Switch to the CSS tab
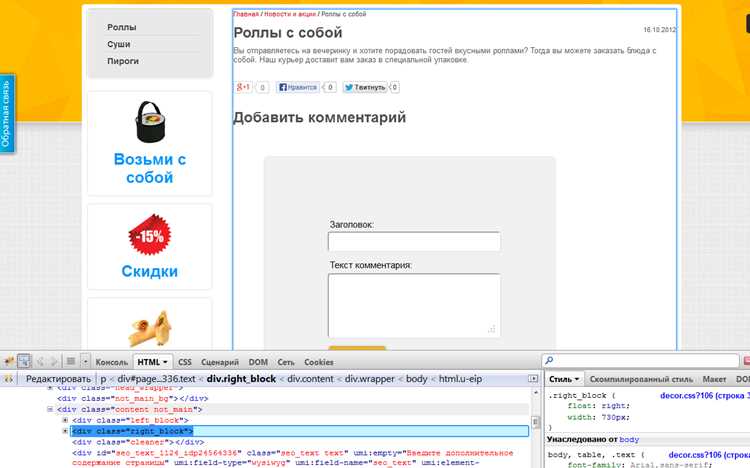The image size is (750, 468). (185, 362)
